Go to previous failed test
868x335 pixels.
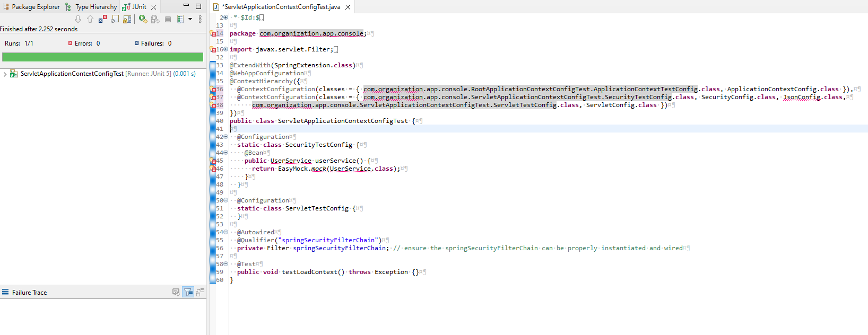pyautogui.click(x=90, y=19)
